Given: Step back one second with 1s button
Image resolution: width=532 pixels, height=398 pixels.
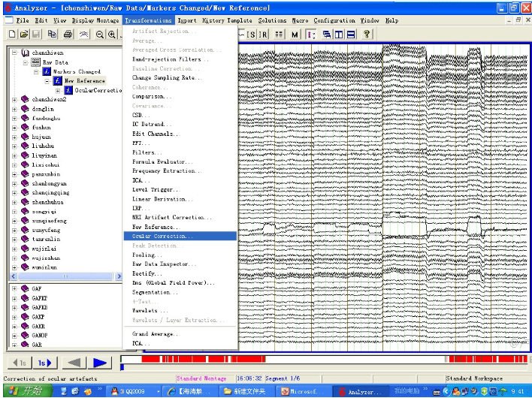Looking at the screenshot, I should [x=20, y=363].
